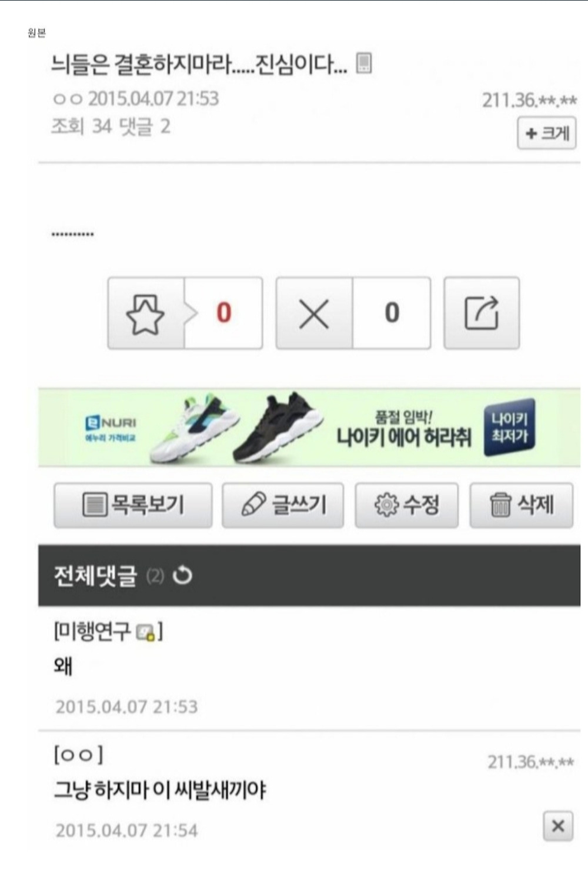Image resolution: width=588 pixels, height=881 pixels.
Task: Click the 삭제 delete button
Action: click(x=521, y=505)
